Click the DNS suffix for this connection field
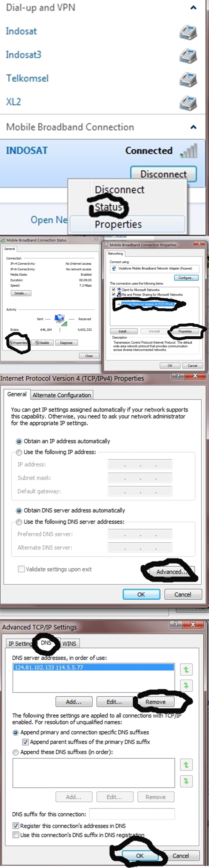The width and height of the screenshot is (209, 868). pos(132,814)
